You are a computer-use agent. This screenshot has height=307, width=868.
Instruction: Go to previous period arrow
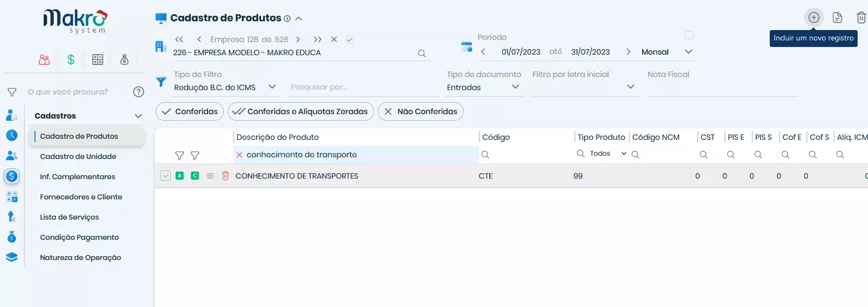point(483,52)
